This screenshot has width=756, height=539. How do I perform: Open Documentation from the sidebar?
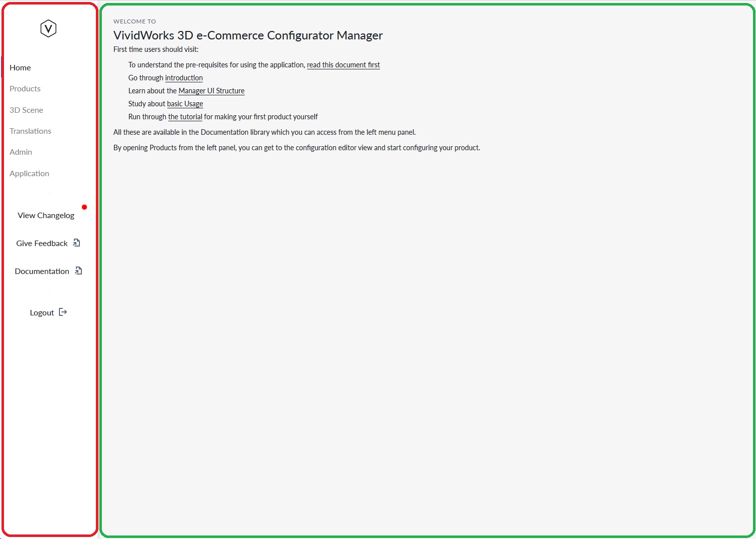point(42,271)
